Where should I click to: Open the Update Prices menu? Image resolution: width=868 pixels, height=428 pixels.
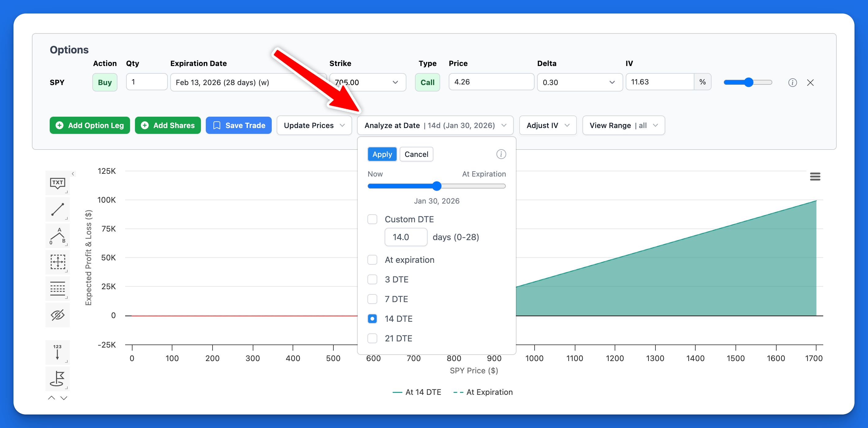(314, 125)
